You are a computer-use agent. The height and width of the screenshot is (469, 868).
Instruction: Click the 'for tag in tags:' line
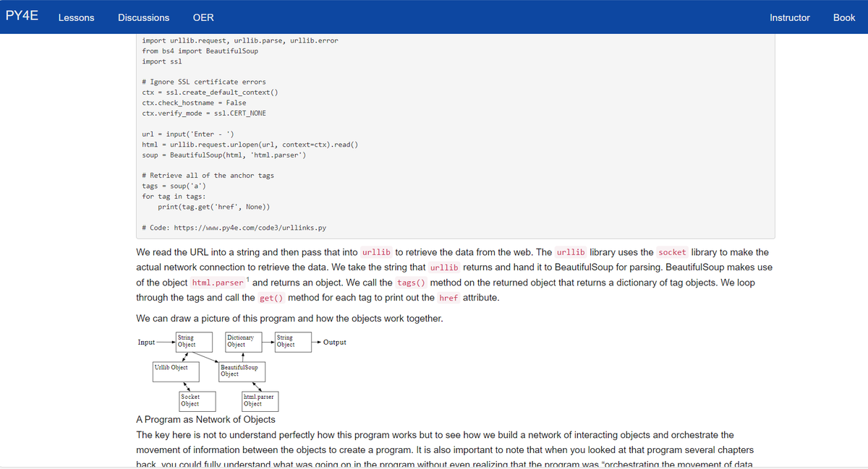pyautogui.click(x=174, y=197)
